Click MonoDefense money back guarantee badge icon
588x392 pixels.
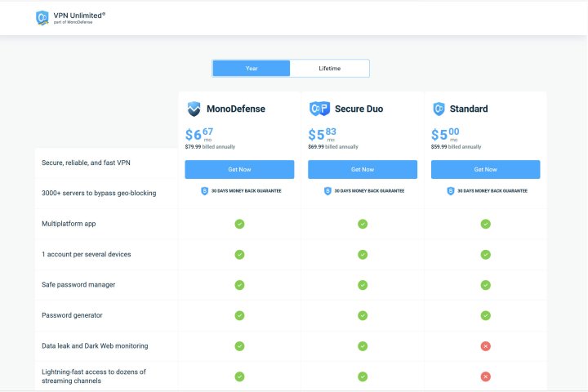click(x=204, y=191)
